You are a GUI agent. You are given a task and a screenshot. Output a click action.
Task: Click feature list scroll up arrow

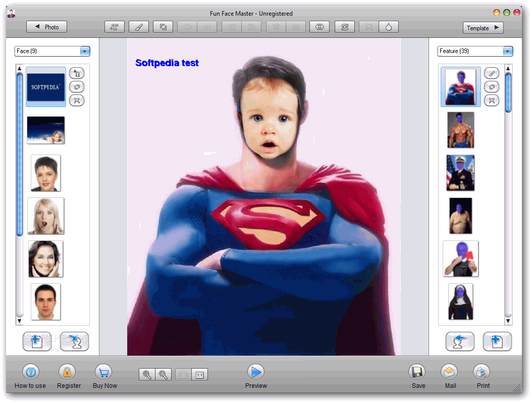tap(508, 68)
